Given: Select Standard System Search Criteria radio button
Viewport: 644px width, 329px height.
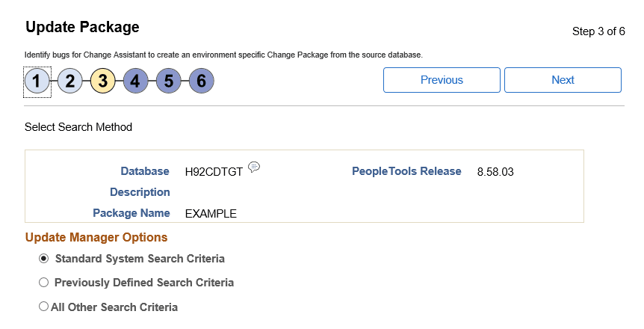Looking at the screenshot, I should [x=43, y=259].
